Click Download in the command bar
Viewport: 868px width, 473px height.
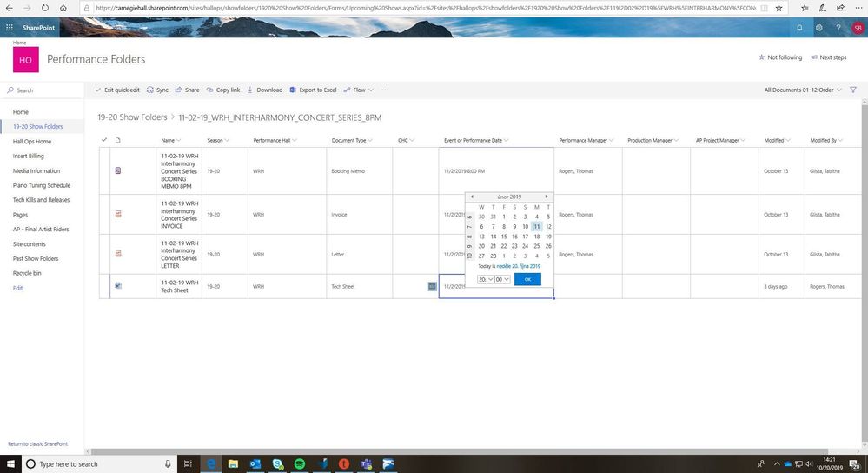coord(265,90)
